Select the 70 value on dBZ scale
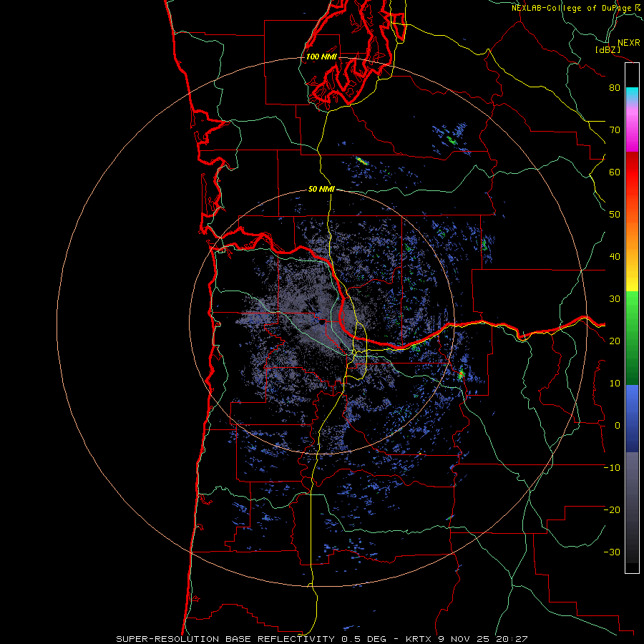644x644 pixels. 615,130
